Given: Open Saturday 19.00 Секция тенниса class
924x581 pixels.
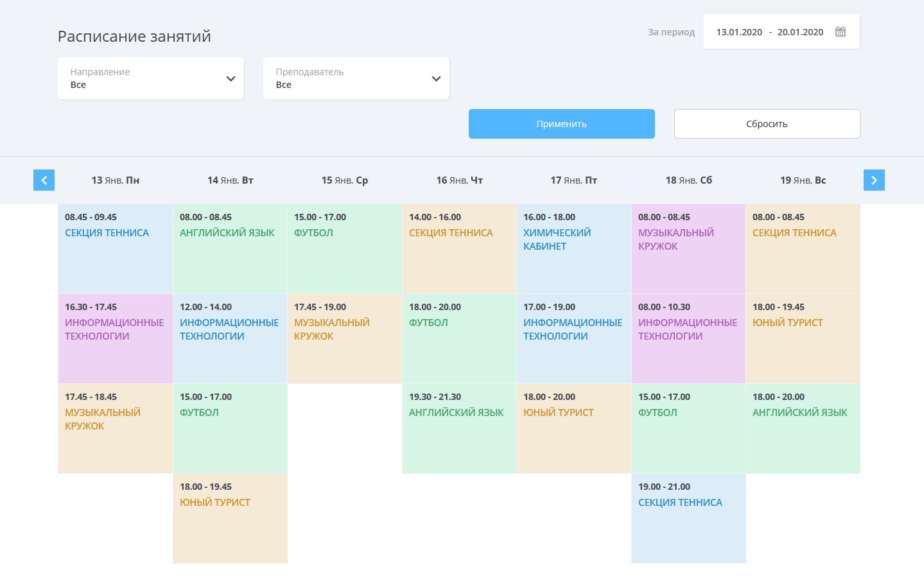Looking at the screenshot, I should [688, 518].
